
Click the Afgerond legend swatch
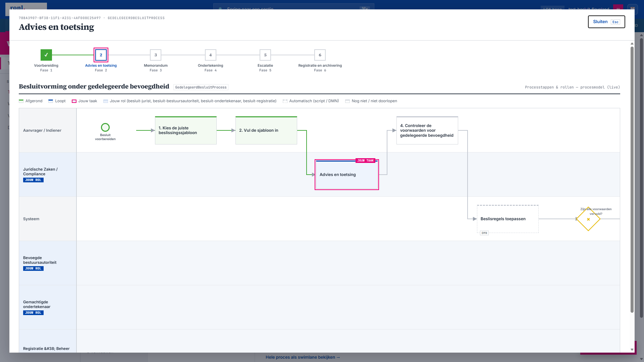click(21, 101)
